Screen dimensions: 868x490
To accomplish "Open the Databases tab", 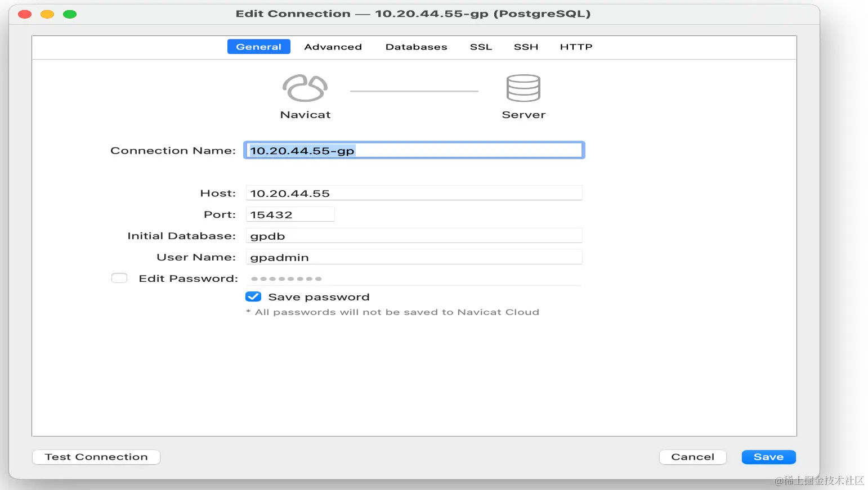I will 417,47.
